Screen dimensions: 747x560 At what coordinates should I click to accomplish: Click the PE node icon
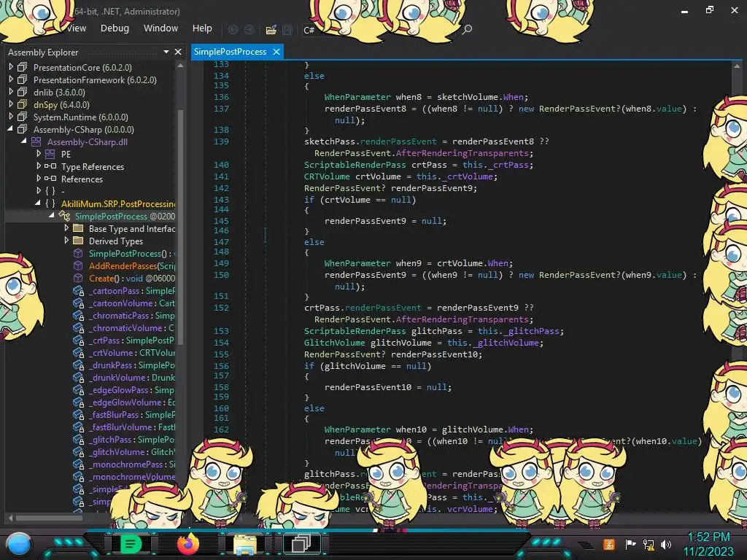point(50,154)
